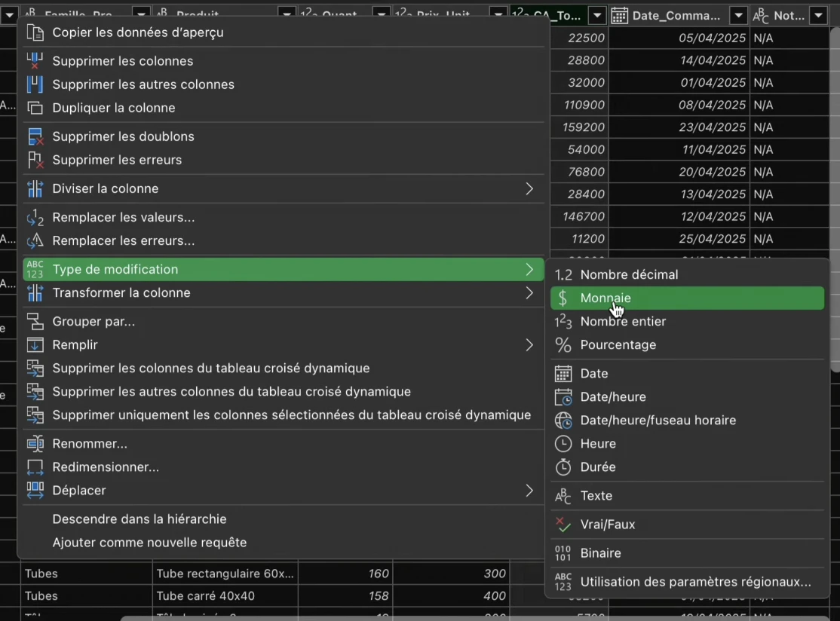This screenshot has width=840, height=621.
Task: Click the Copier les données d'aperçu icon
Action: [35, 32]
